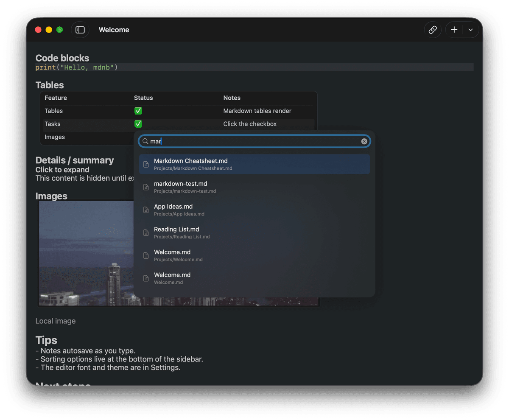This screenshot has width=509, height=420.
Task: Open the chevron dropdown beside the plus button
Action: click(470, 30)
